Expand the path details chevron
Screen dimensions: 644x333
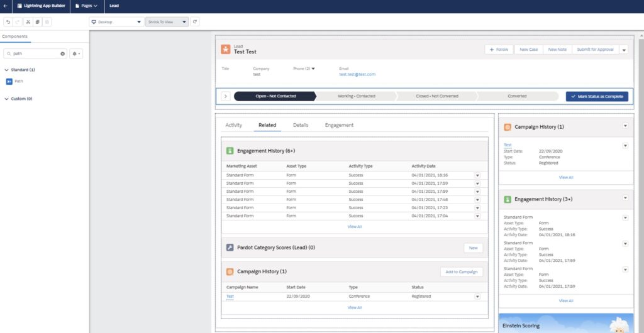225,96
